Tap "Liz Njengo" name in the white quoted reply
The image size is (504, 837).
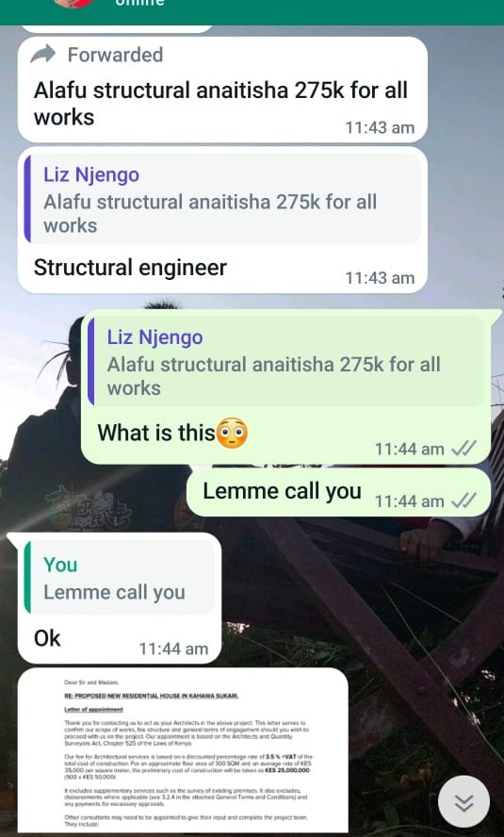pyautogui.click(x=91, y=174)
